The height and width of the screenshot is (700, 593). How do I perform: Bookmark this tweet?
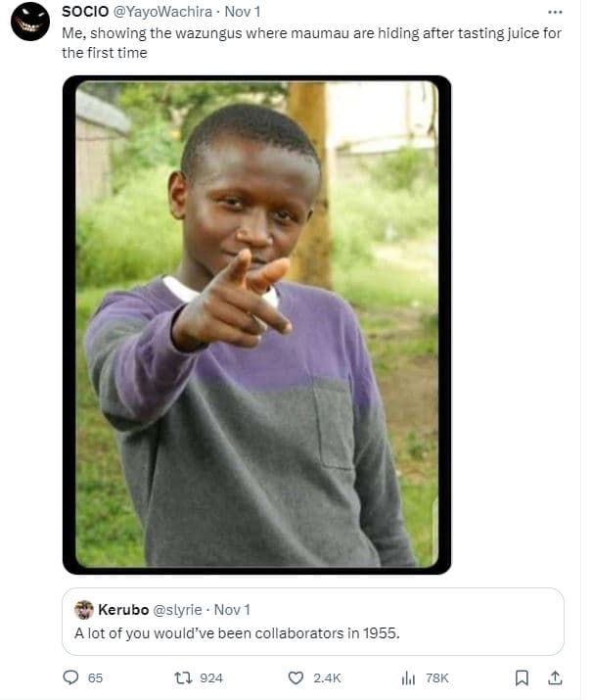tap(523, 677)
